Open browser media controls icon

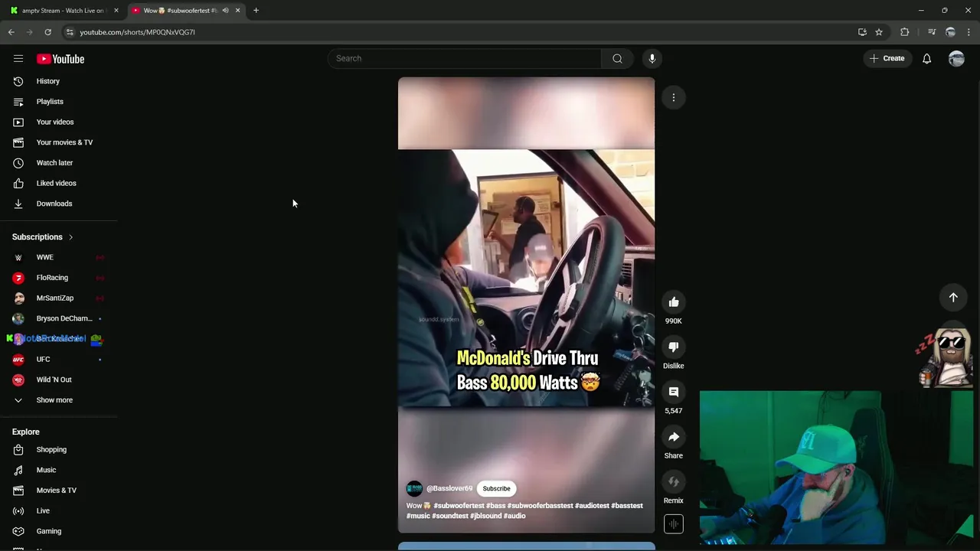coord(931,32)
